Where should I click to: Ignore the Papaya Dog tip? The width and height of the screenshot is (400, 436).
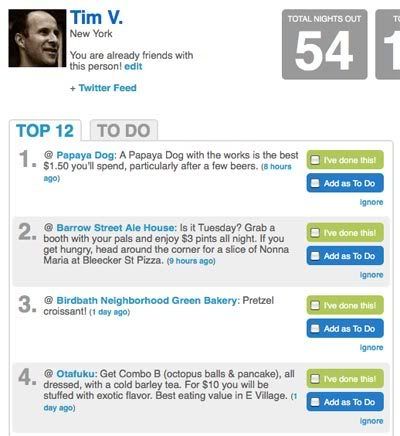point(371,202)
